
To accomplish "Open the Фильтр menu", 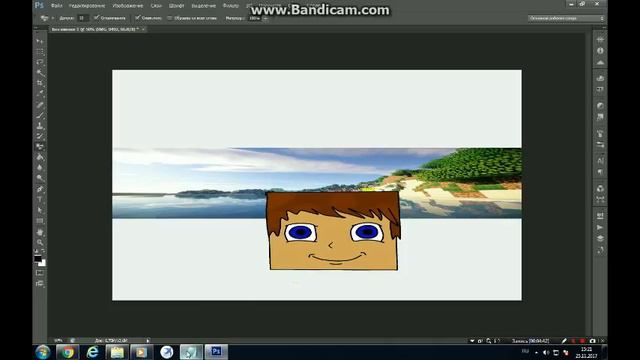I will coord(231,6).
